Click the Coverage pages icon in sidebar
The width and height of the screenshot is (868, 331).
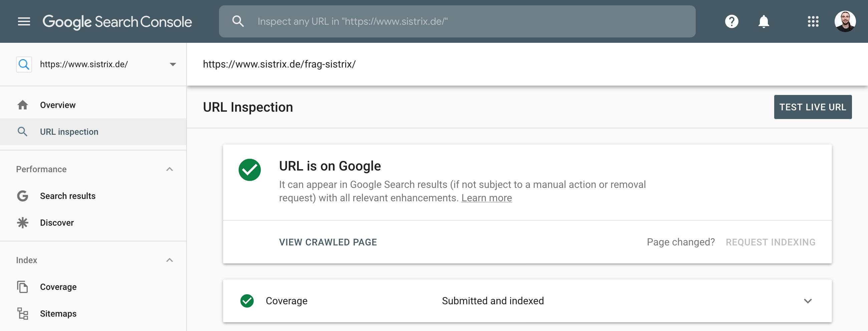[23, 287]
